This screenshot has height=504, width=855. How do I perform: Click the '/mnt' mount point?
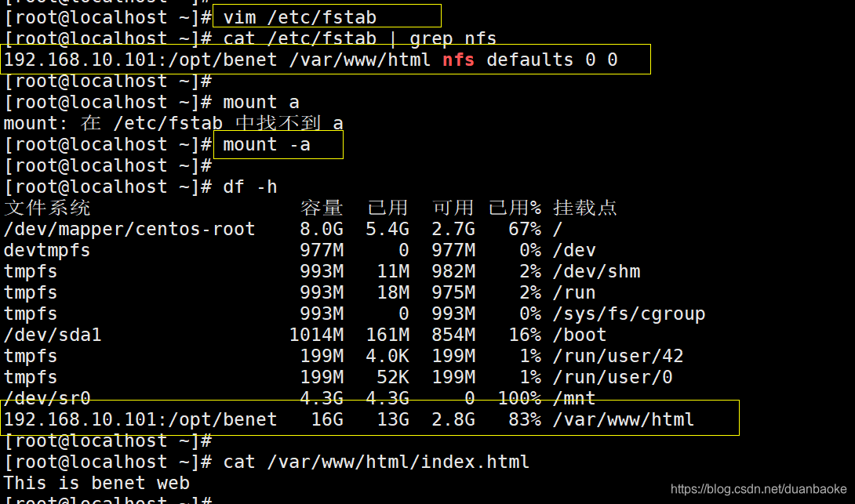(574, 398)
